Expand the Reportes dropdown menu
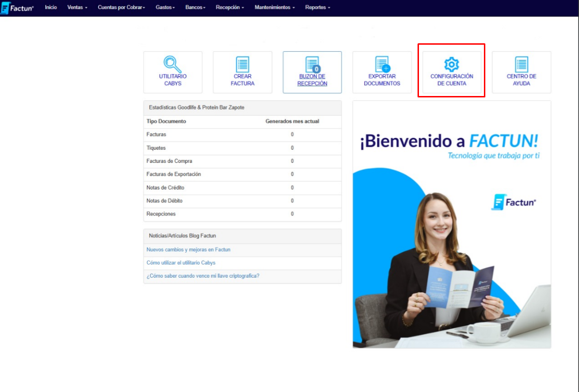Image resolution: width=579 pixels, height=392 pixels. [318, 8]
